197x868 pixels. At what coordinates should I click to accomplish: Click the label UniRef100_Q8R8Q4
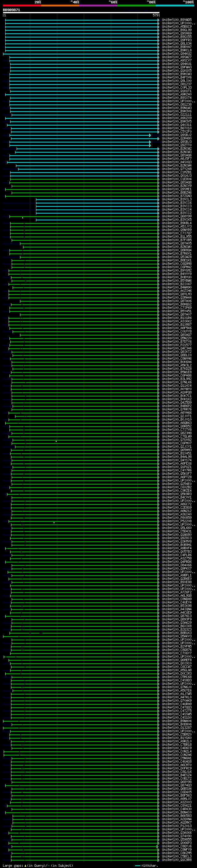177,250
